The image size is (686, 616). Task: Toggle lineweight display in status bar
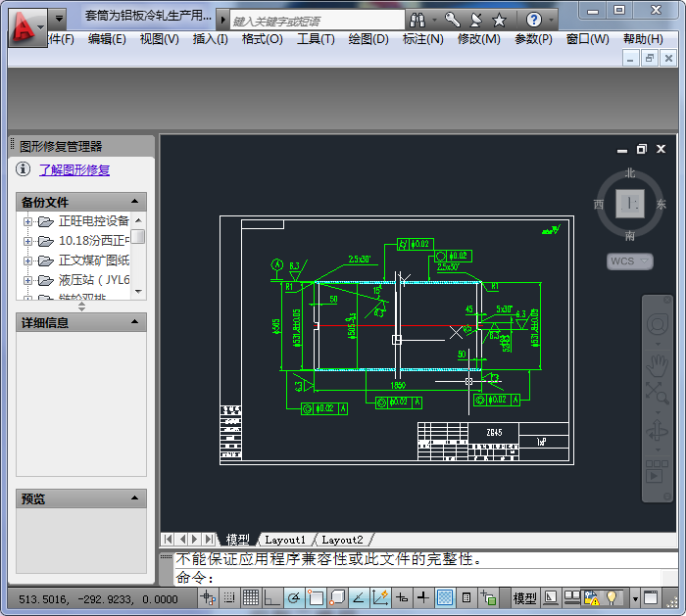point(423,597)
